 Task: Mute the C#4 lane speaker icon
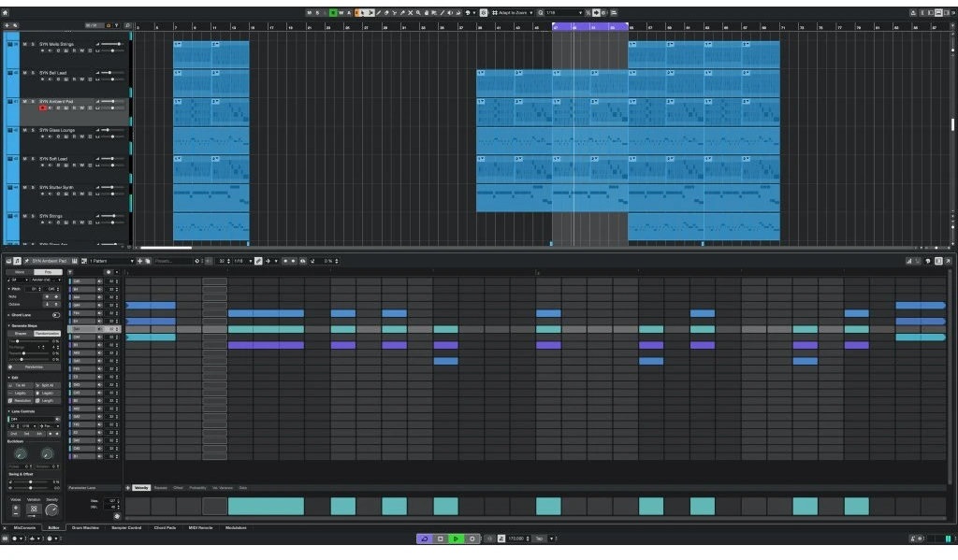point(99,337)
